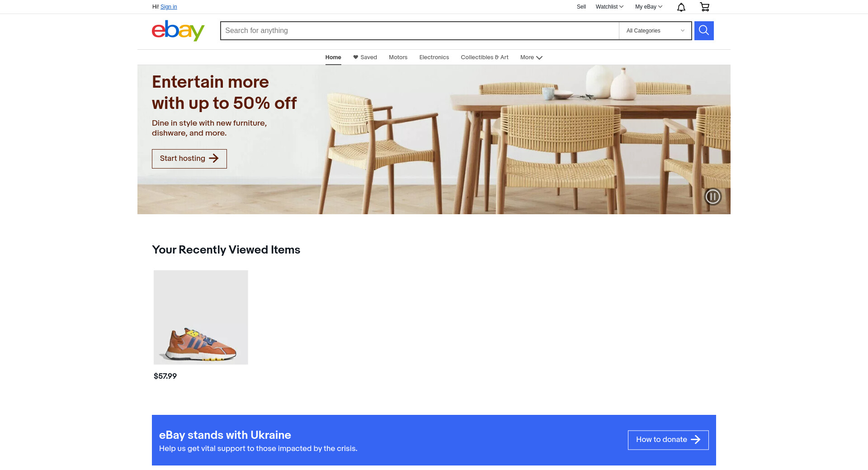Viewport: 868px width, 470px height.
Task: Go to Collectibles & Art
Action: (x=485, y=57)
